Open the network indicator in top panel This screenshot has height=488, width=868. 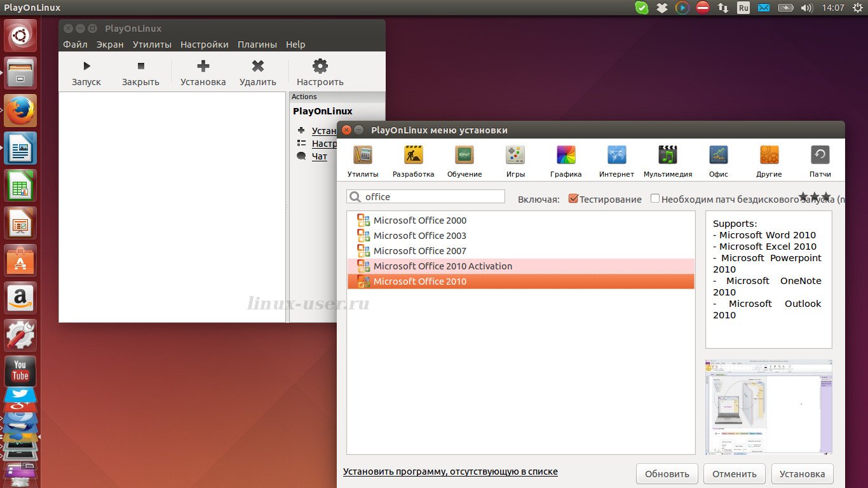723,8
